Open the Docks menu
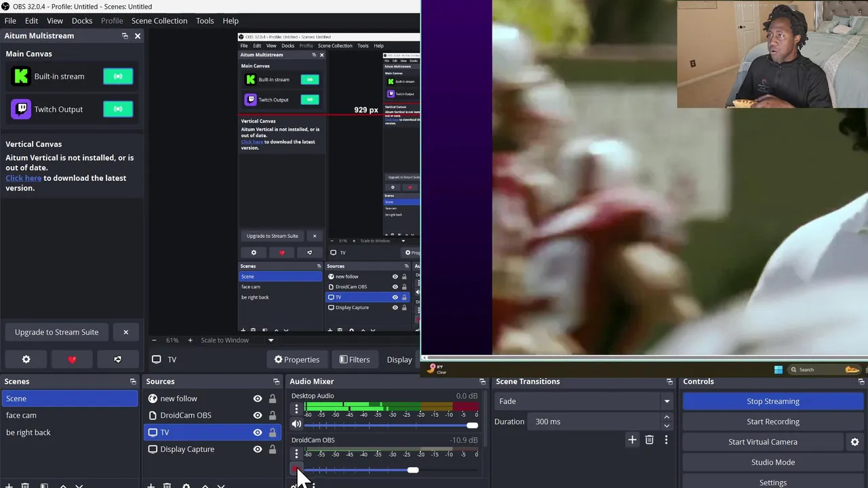Image resolution: width=868 pixels, height=488 pixels. [82, 21]
